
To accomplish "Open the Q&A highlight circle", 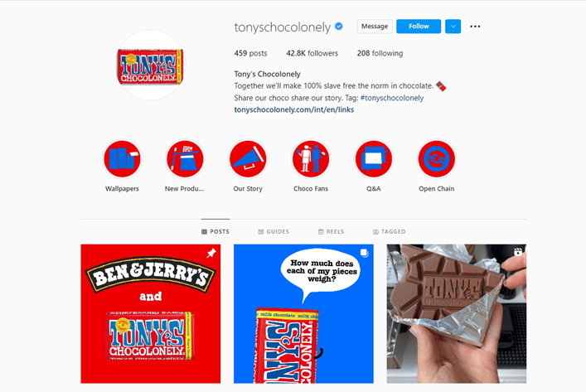I will tap(373, 159).
